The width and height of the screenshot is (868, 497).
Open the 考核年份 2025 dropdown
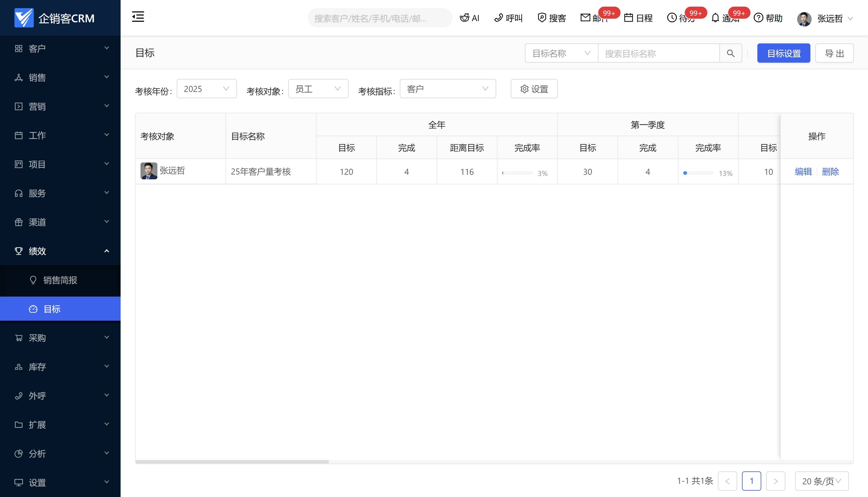click(x=206, y=89)
